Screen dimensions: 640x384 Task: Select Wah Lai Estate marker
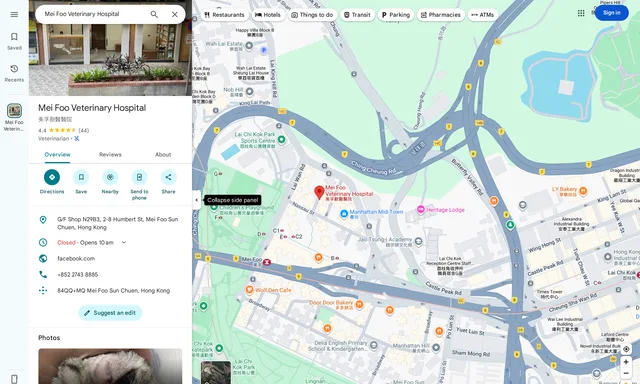pos(249,46)
